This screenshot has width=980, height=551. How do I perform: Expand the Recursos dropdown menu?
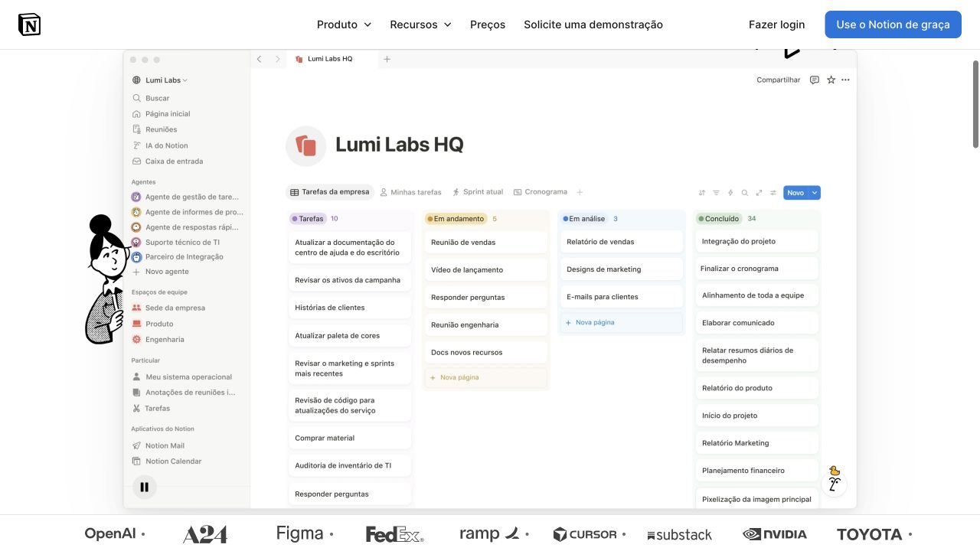click(x=421, y=24)
